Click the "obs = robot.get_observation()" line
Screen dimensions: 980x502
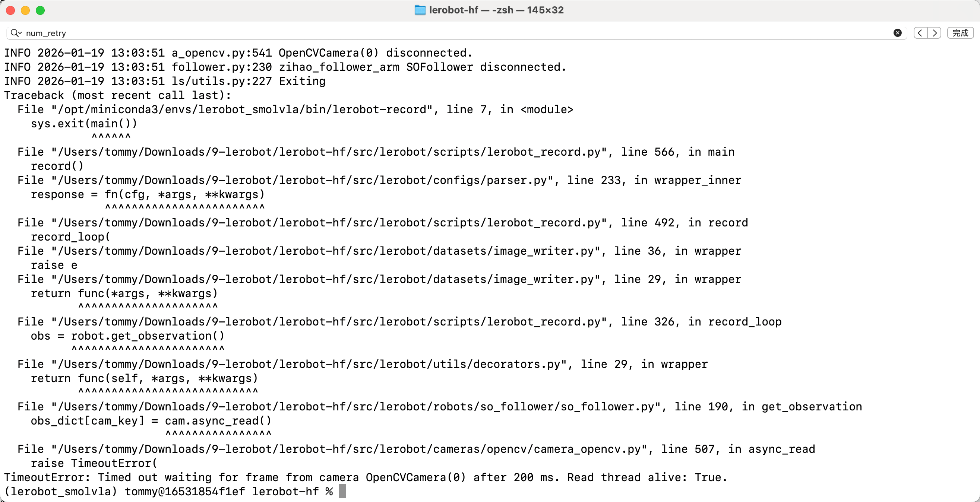[x=127, y=336]
